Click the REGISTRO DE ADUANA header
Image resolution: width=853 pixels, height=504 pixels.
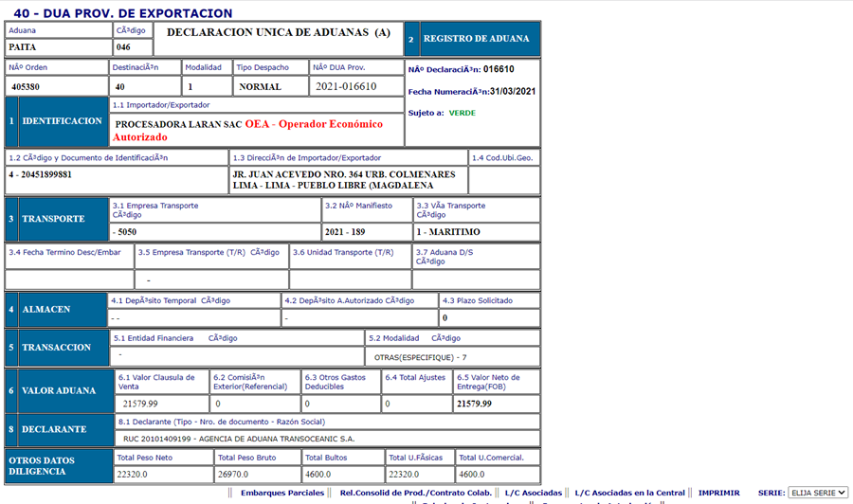pyautogui.click(x=476, y=39)
